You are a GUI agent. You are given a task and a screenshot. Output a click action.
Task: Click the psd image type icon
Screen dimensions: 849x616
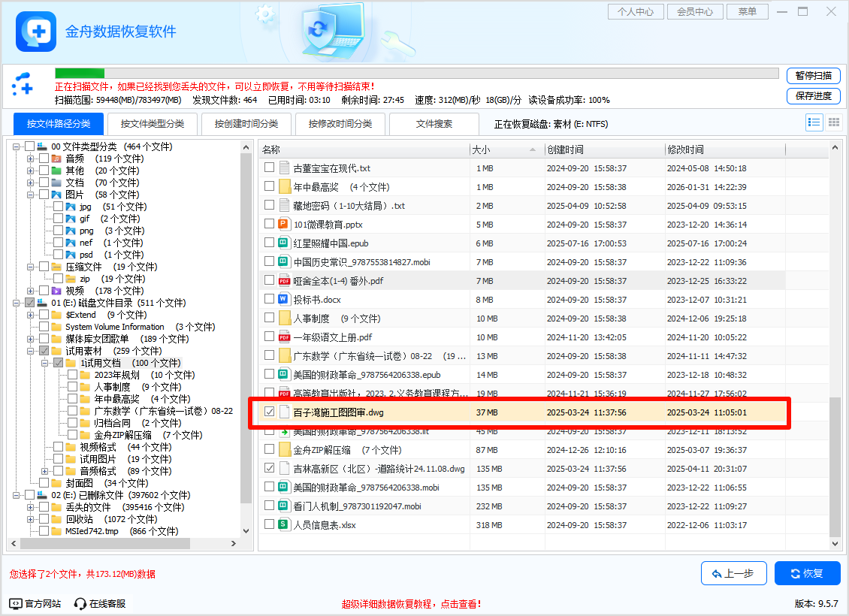[71, 255]
